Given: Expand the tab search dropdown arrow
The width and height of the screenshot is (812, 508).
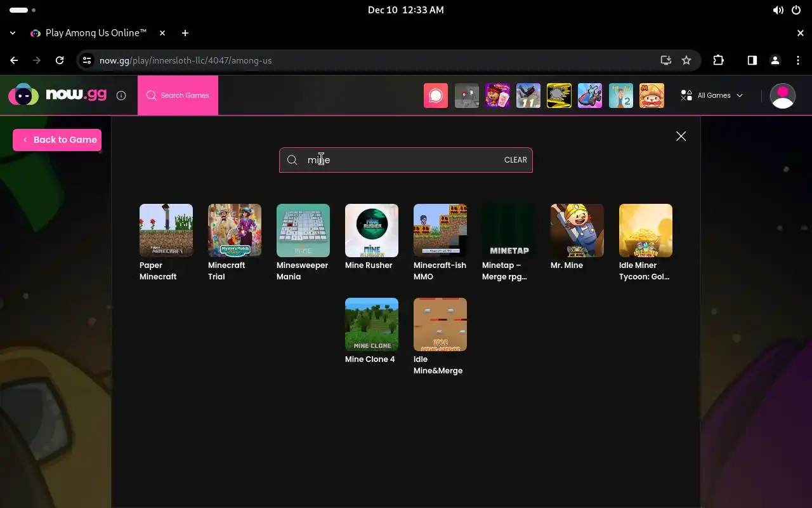Looking at the screenshot, I should tap(13, 33).
